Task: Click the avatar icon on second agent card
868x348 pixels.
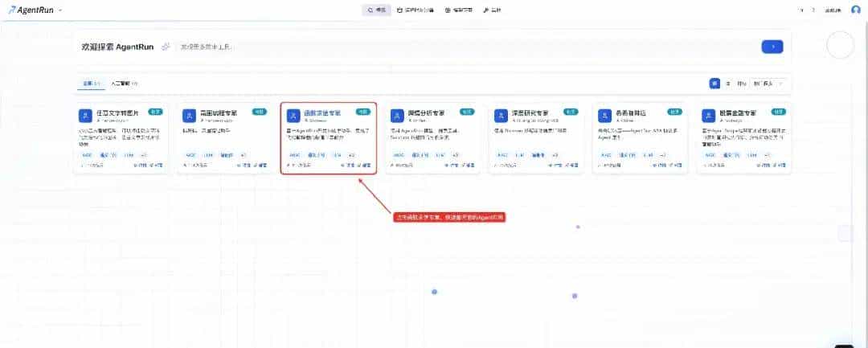Action: pos(189,115)
